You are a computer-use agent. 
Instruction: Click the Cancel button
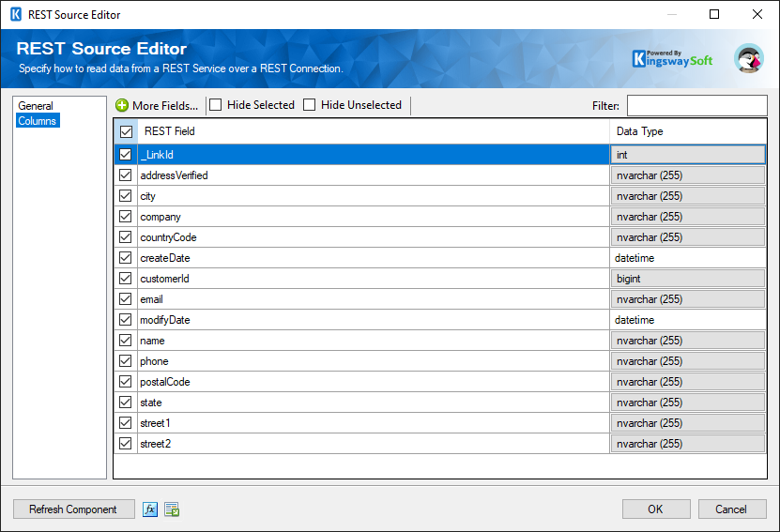732,509
